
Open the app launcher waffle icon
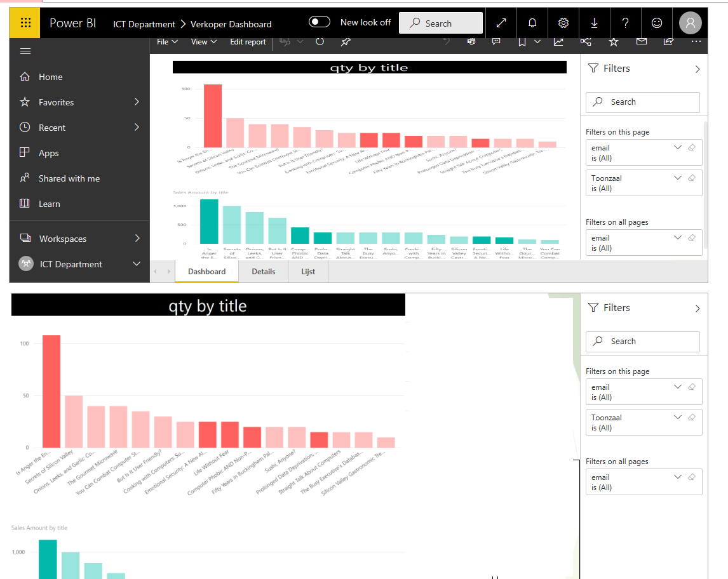click(25, 23)
